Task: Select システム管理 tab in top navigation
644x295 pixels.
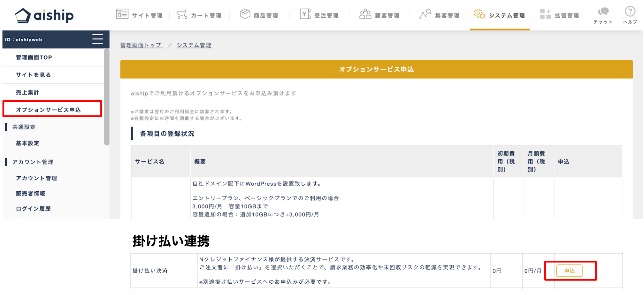Action: (x=500, y=15)
